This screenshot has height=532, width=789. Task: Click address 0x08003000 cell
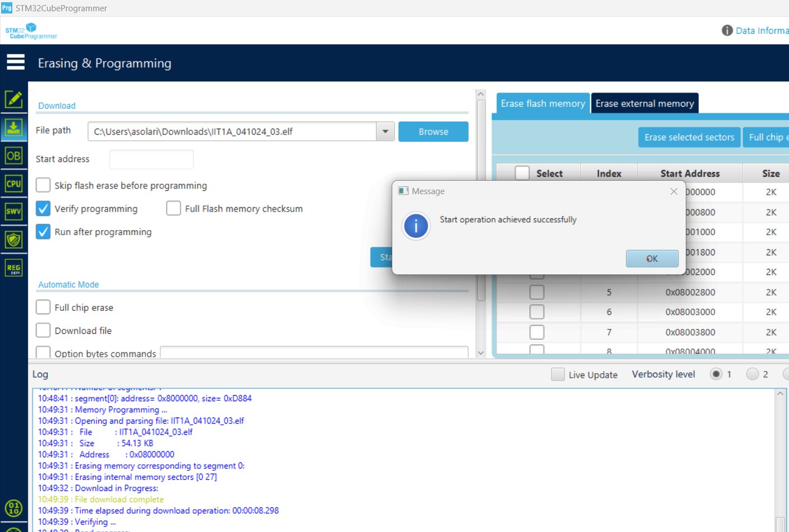click(x=690, y=312)
